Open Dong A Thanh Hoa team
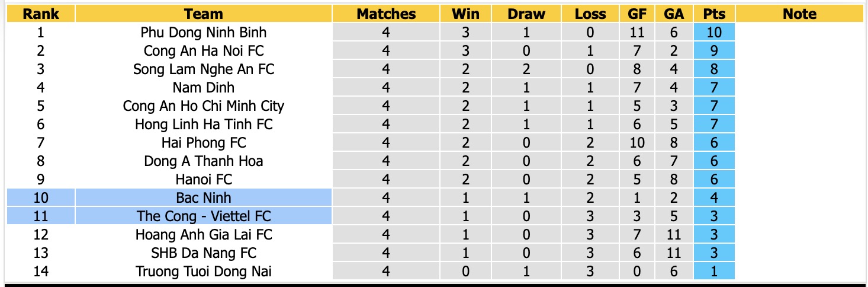Screen dimensions: 868x287 click(x=204, y=161)
